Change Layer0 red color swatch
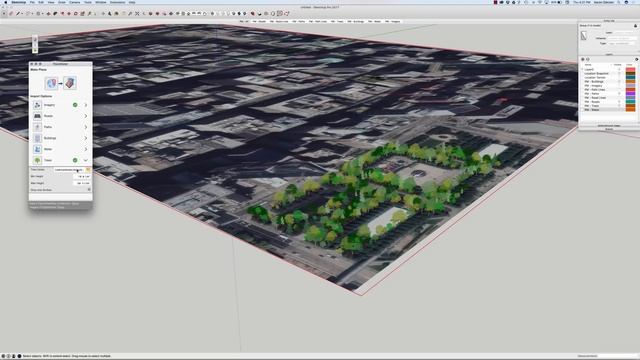This screenshot has height=360, width=640. [x=630, y=69]
